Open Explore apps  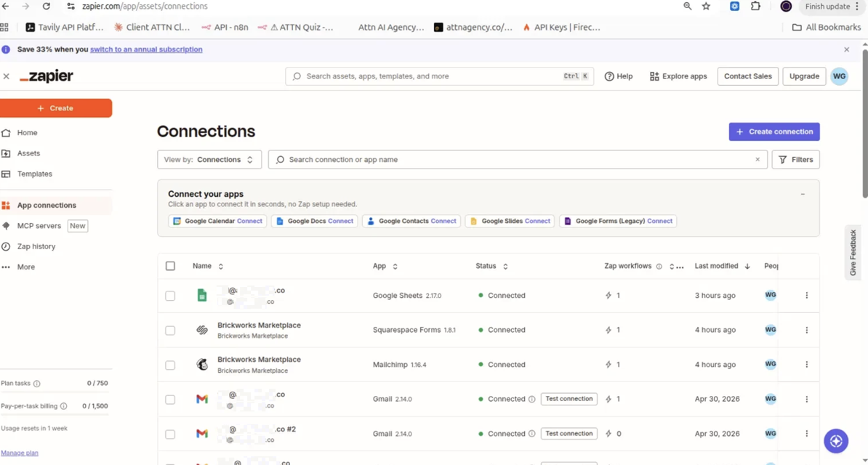click(678, 76)
